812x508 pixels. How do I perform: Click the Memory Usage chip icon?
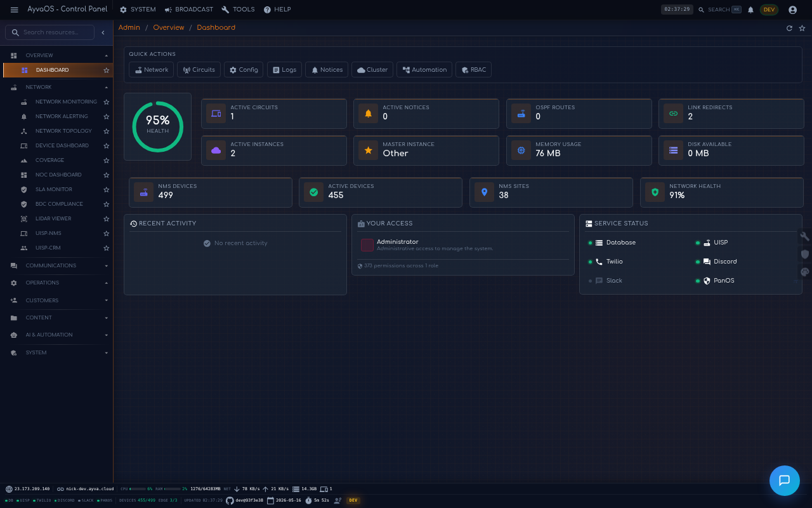pos(521,150)
